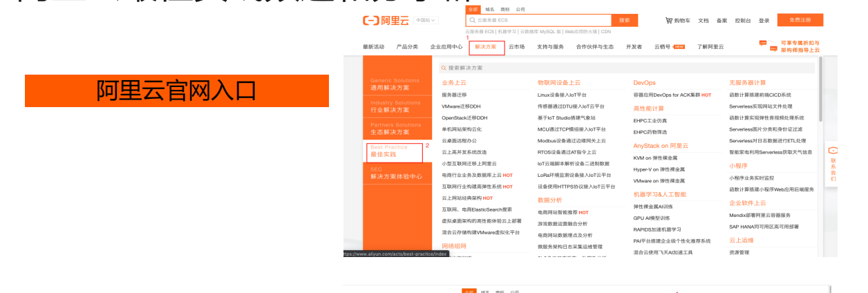Click the magnifier icon in the top search box

[x=473, y=21]
